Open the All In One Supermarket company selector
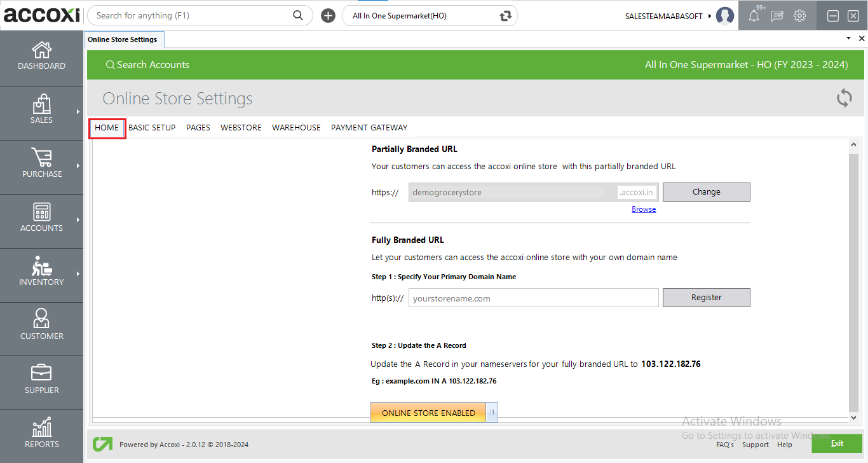The image size is (868, 463). point(419,15)
